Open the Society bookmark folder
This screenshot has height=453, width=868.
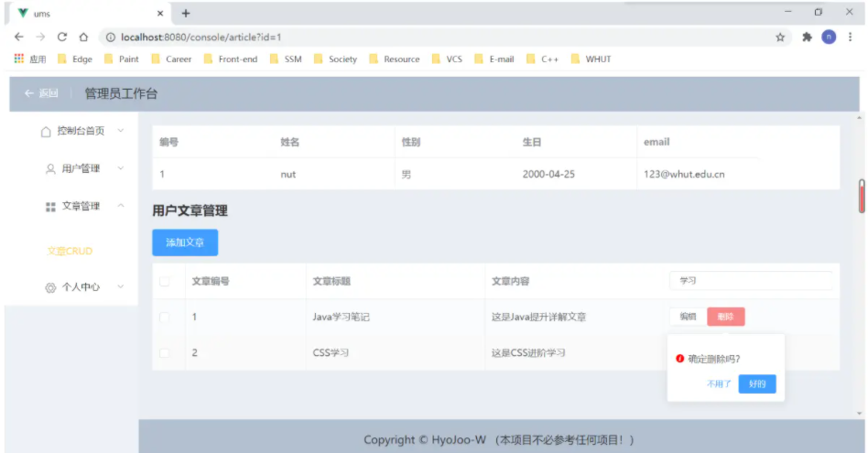point(335,59)
